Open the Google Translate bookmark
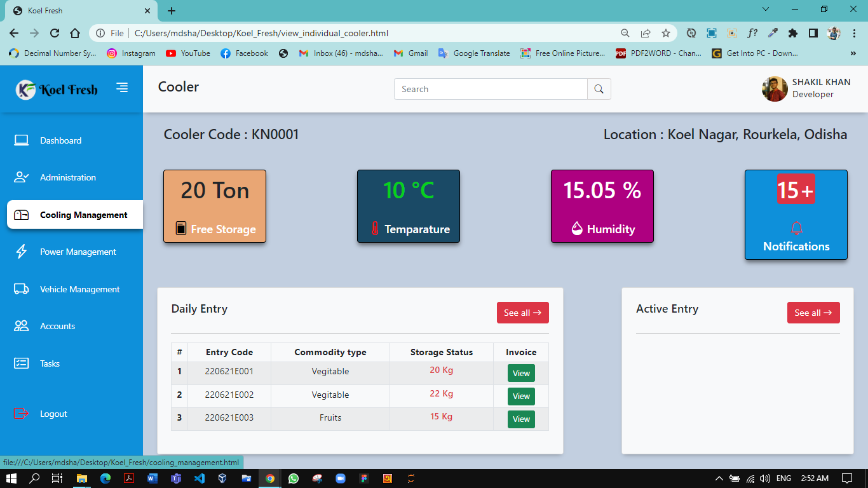 click(x=474, y=53)
